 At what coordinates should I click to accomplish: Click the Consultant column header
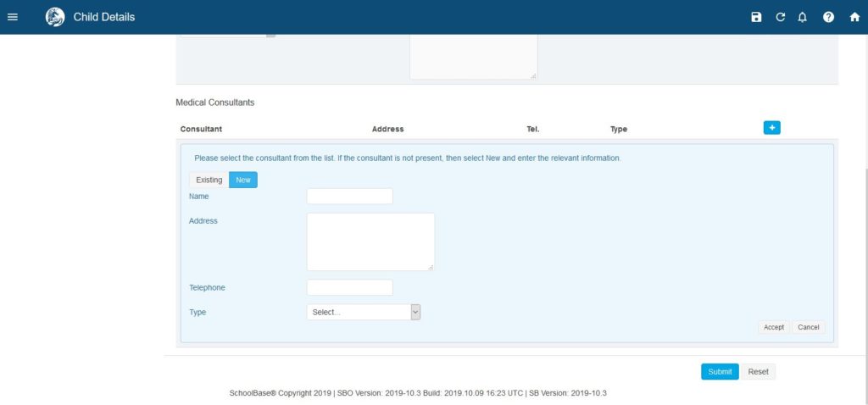[201, 129]
